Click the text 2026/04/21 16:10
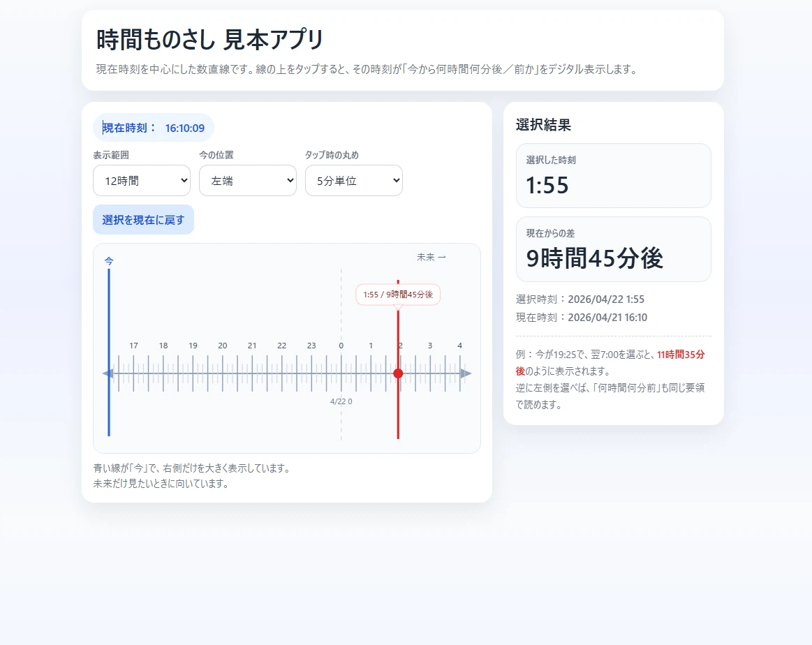The image size is (812, 645). (x=607, y=318)
